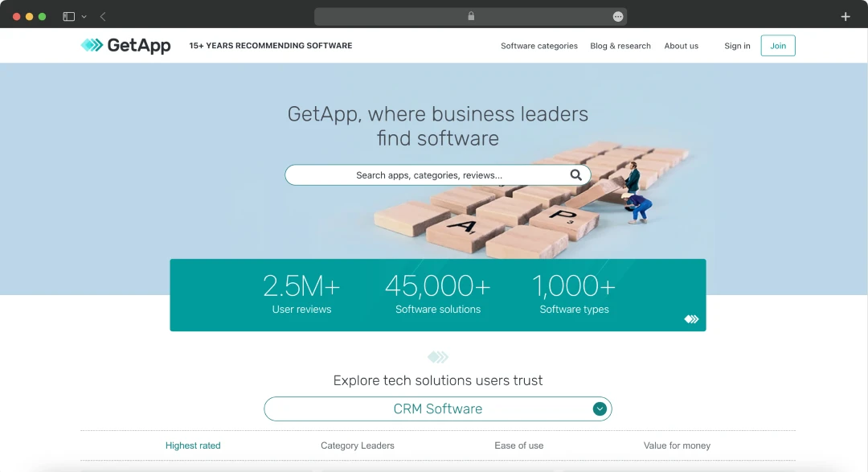Maximize the window with green button
The height and width of the screenshot is (472, 868).
click(42, 17)
